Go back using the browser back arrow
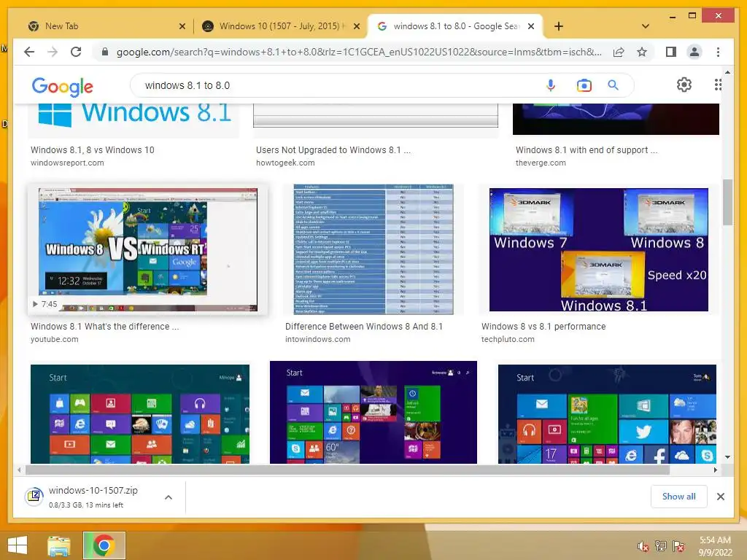Screen dimensions: 747x560 pos(29,52)
